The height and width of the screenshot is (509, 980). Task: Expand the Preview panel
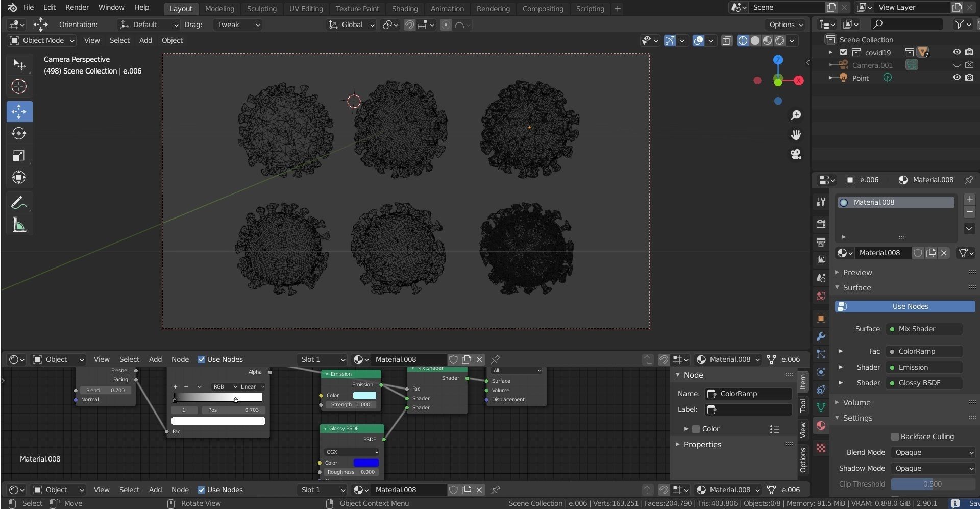click(x=857, y=272)
